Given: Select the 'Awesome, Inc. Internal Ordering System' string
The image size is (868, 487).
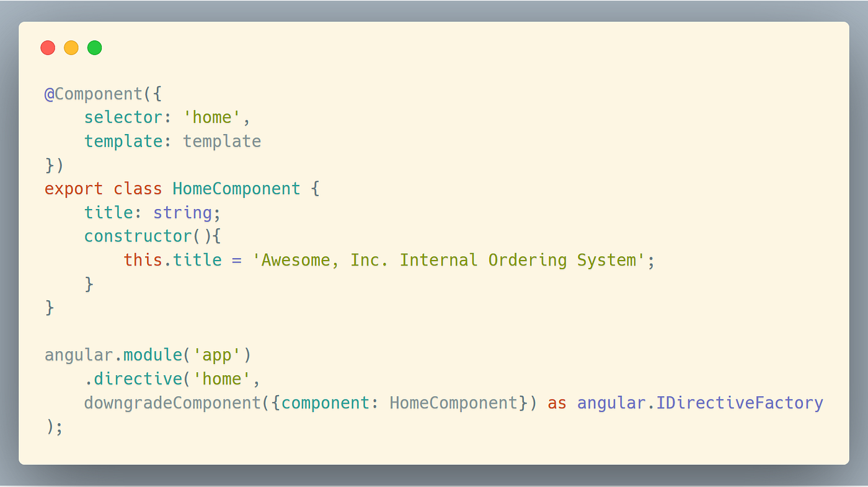Looking at the screenshot, I should 448,259.
